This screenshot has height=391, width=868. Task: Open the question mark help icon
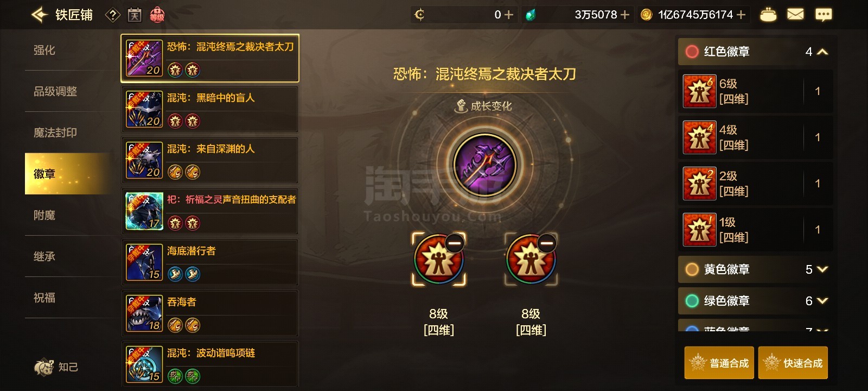pyautogui.click(x=112, y=15)
